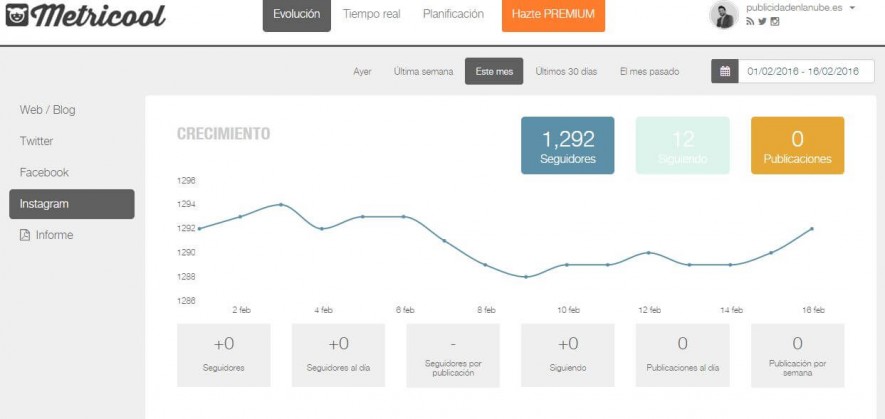Expand the publicidadenlanube.es account dropdown arrow

point(852,8)
